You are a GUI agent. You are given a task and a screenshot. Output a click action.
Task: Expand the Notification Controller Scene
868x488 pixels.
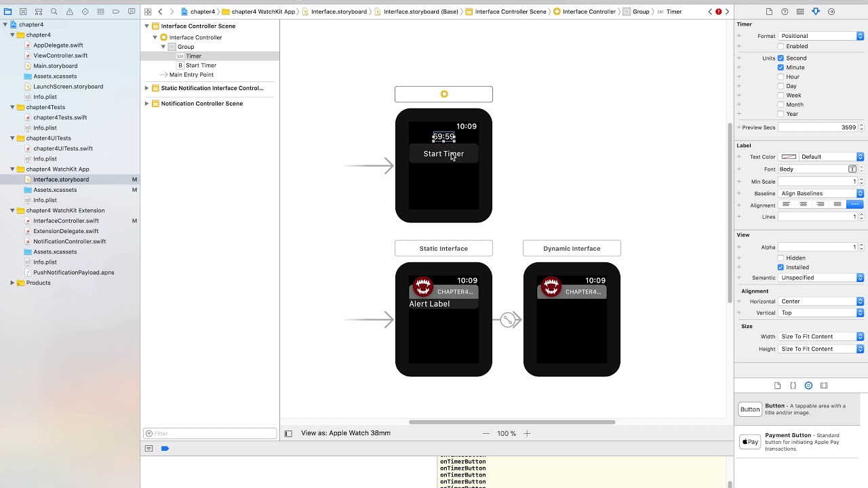pos(146,104)
